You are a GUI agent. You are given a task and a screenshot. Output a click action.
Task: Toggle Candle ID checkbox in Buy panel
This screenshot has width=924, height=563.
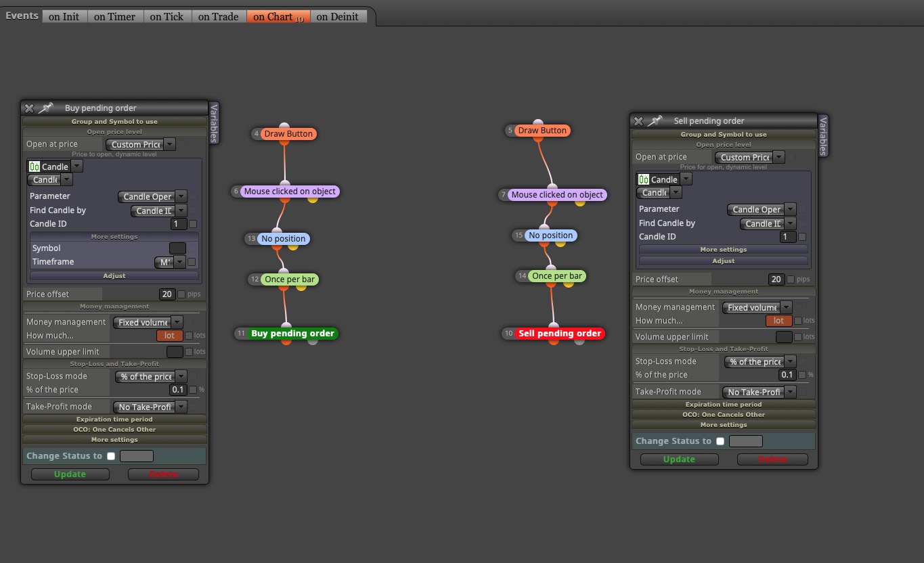(193, 224)
